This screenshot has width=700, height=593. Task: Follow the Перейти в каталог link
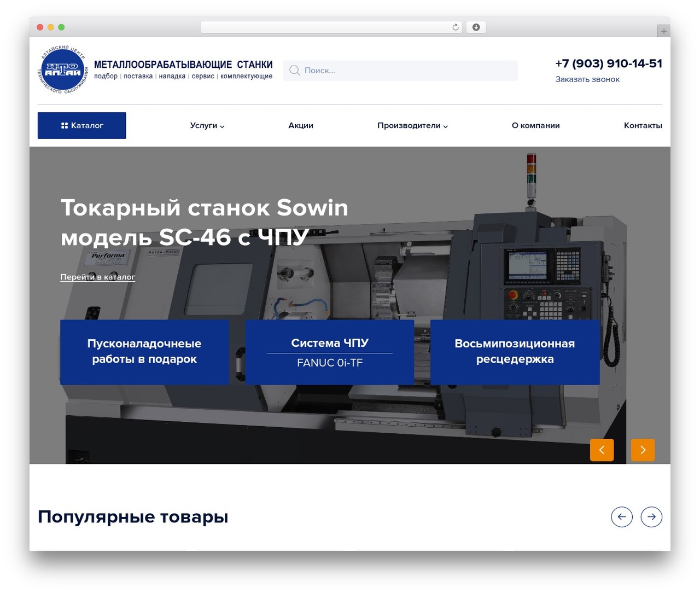98,277
